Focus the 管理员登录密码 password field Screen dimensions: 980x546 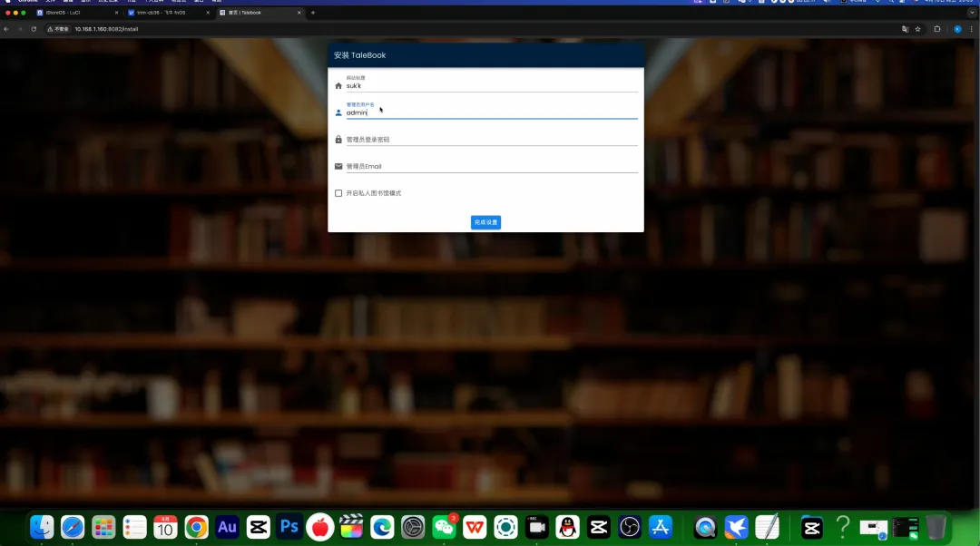(x=492, y=140)
